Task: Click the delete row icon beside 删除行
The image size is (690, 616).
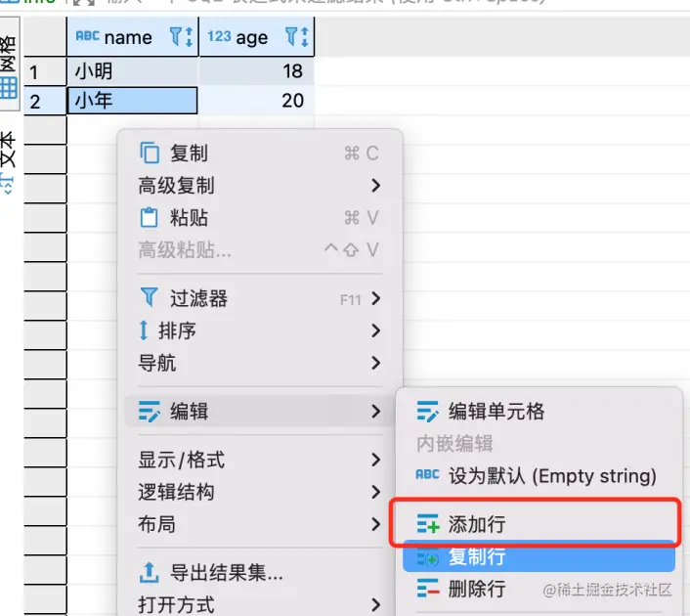Action: (x=428, y=588)
